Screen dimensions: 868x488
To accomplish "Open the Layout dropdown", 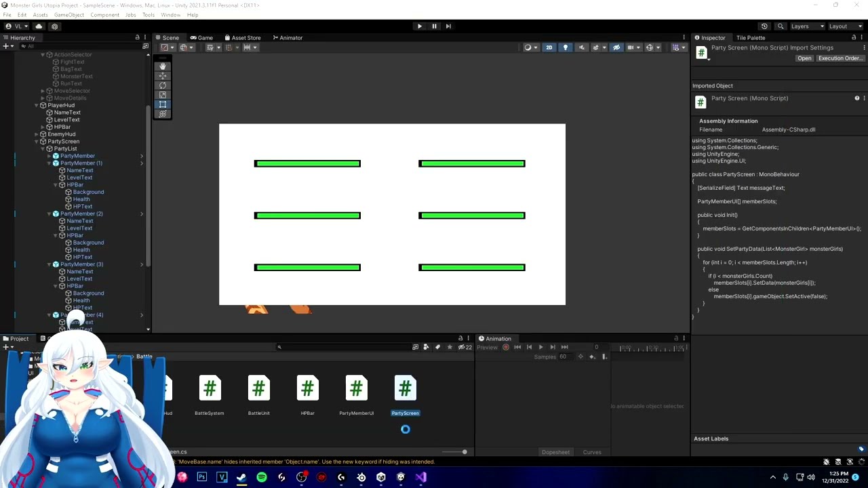I will [846, 26].
